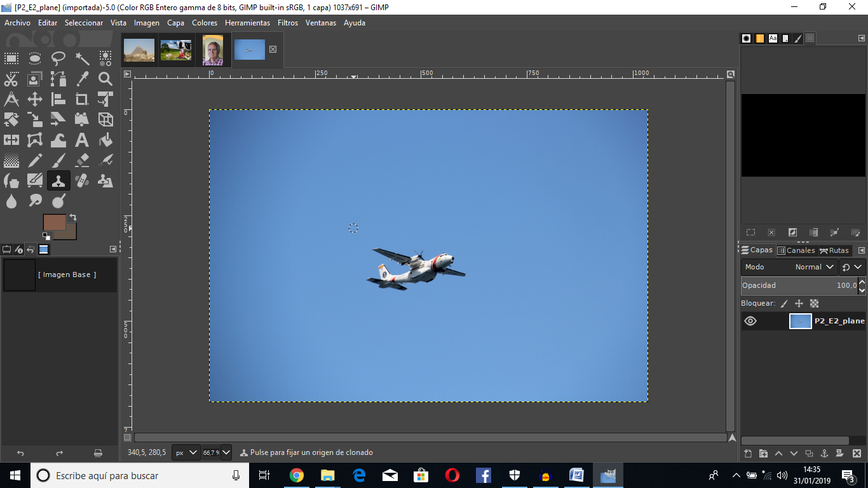868x488 pixels.
Task: Select the Flip tool
Action: [x=11, y=140]
